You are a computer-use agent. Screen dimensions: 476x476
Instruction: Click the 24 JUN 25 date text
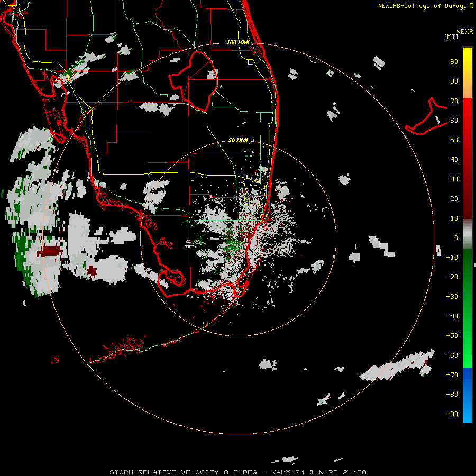(316, 472)
